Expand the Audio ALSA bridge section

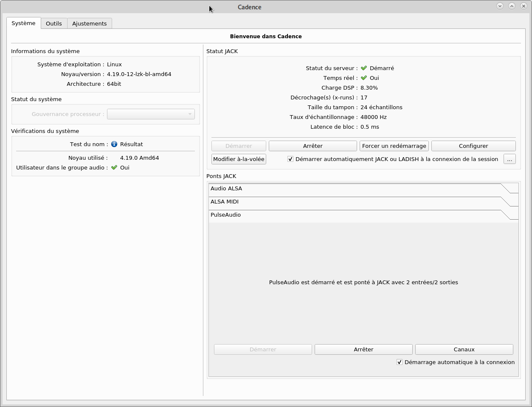click(x=363, y=189)
